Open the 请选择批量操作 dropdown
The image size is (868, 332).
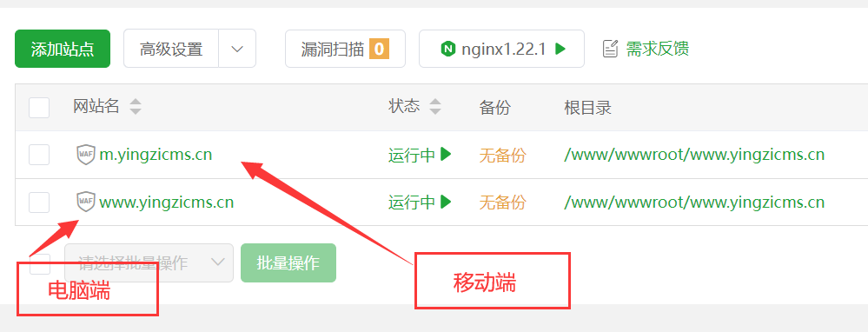[x=149, y=262]
